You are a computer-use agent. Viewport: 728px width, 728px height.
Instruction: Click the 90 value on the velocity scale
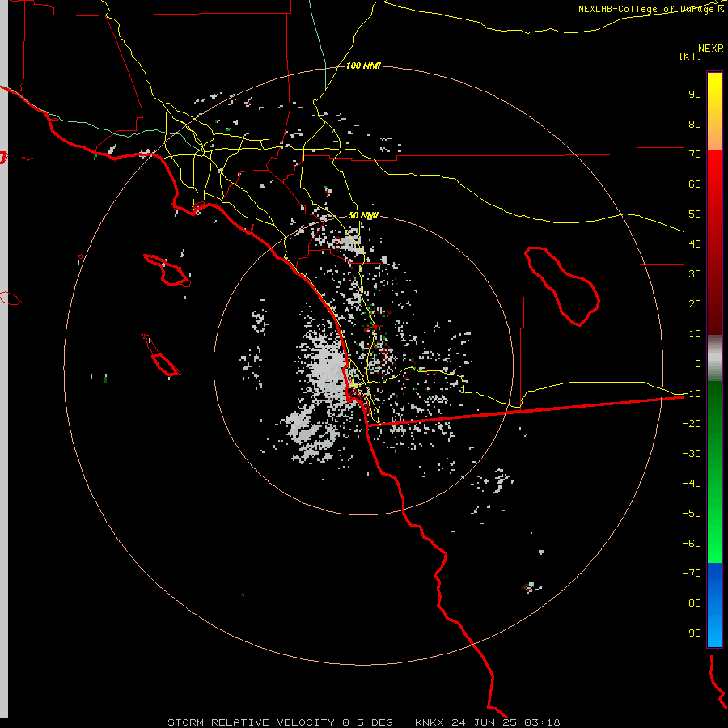click(695, 95)
